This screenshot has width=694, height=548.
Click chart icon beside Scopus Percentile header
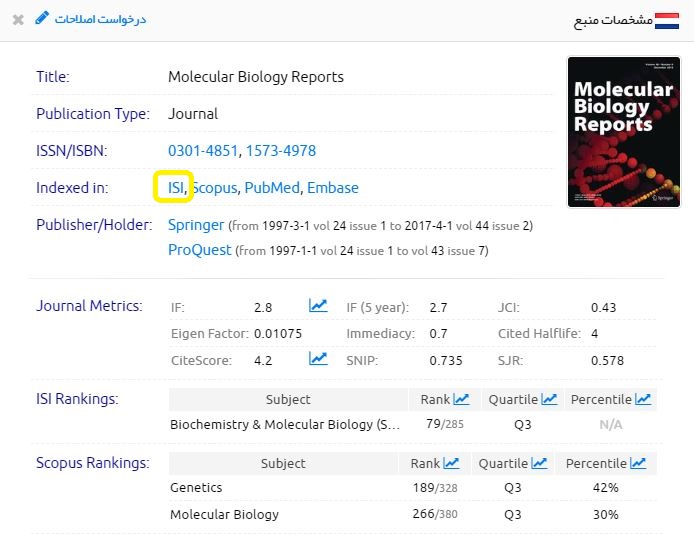point(637,463)
